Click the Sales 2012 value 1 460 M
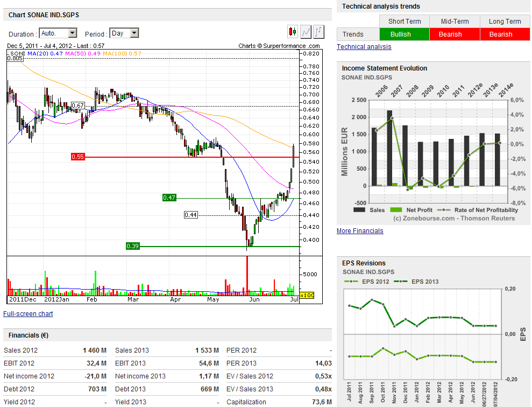The width and height of the screenshot is (532, 407). [95, 350]
